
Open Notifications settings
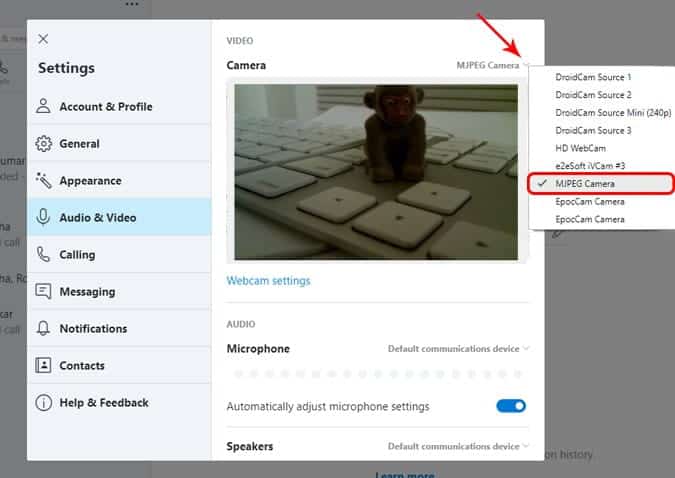pyautogui.click(x=119, y=329)
